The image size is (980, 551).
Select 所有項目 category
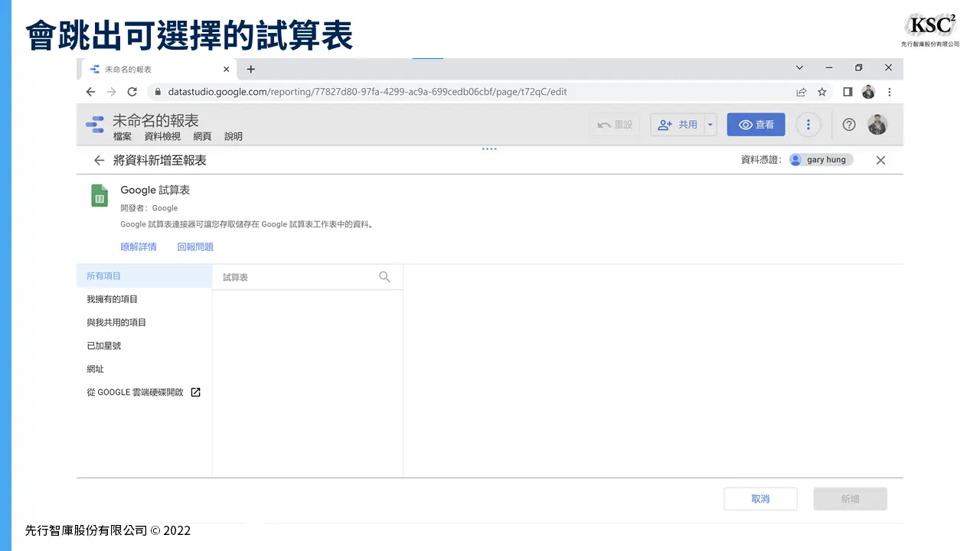pyautogui.click(x=144, y=276)
